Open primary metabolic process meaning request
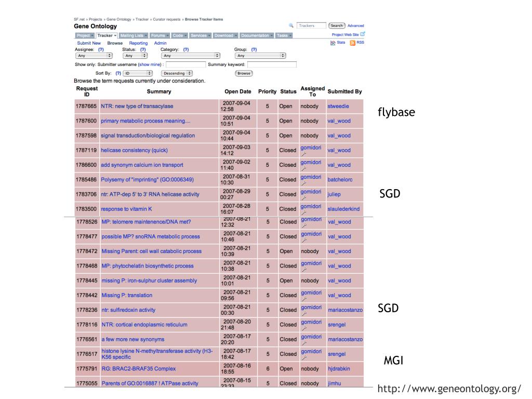The height and width of the screenshot is (399, 532). click(x=145, y=121)
